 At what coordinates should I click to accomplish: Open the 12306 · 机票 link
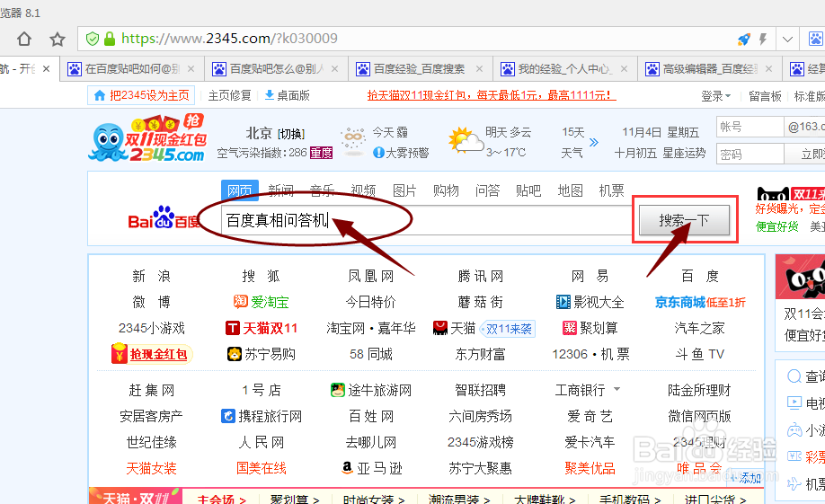[x=590, y=354]
